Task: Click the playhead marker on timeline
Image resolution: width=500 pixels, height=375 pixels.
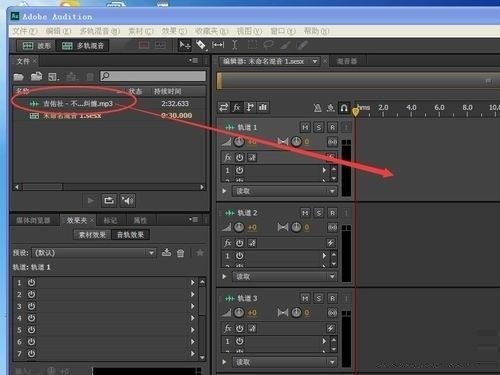Action: 355,111
